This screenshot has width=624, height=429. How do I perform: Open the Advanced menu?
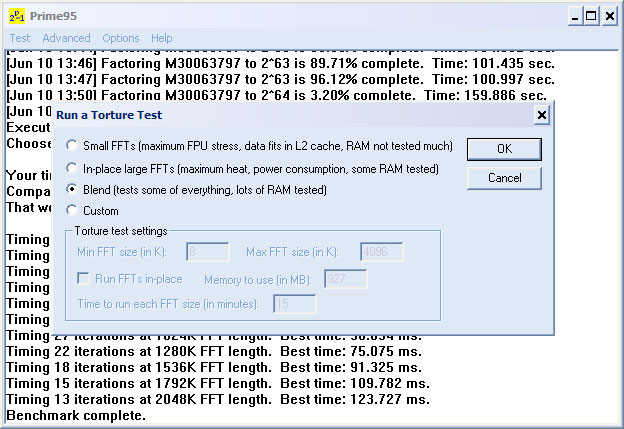point(66,38)
